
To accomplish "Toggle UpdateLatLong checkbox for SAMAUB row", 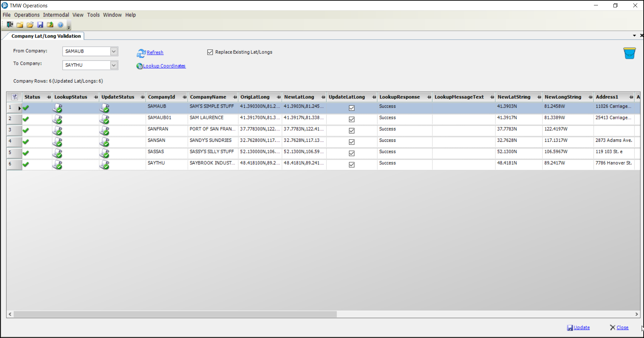I will pos(352,108).
